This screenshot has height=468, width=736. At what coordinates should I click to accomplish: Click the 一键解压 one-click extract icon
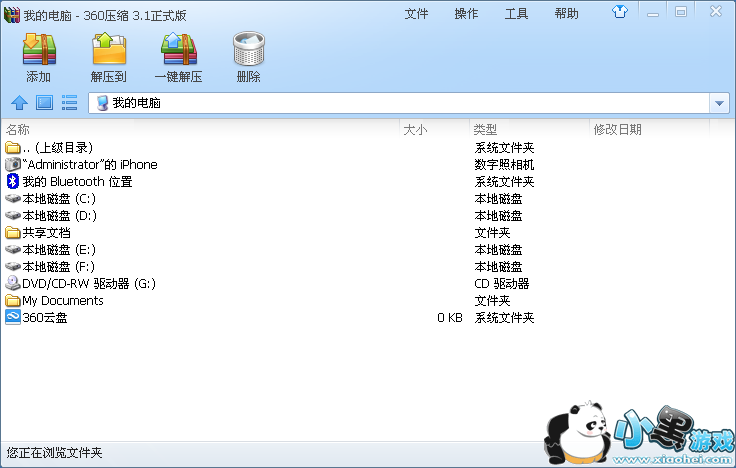[178, 49]
